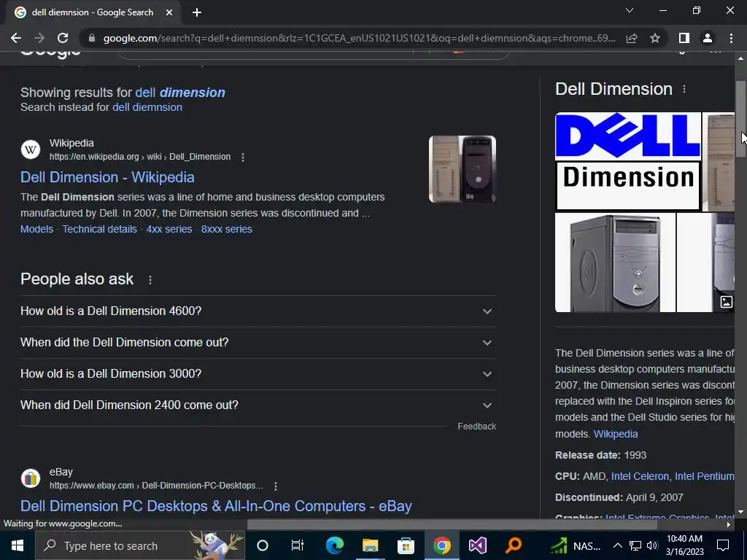Open the Chrome side panel

pos(684,38)
